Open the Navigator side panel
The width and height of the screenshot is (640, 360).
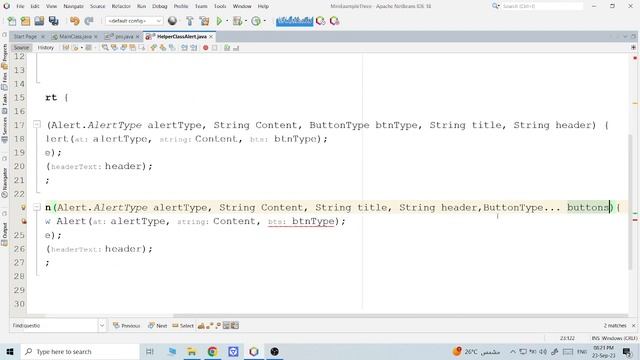[4, 183]
